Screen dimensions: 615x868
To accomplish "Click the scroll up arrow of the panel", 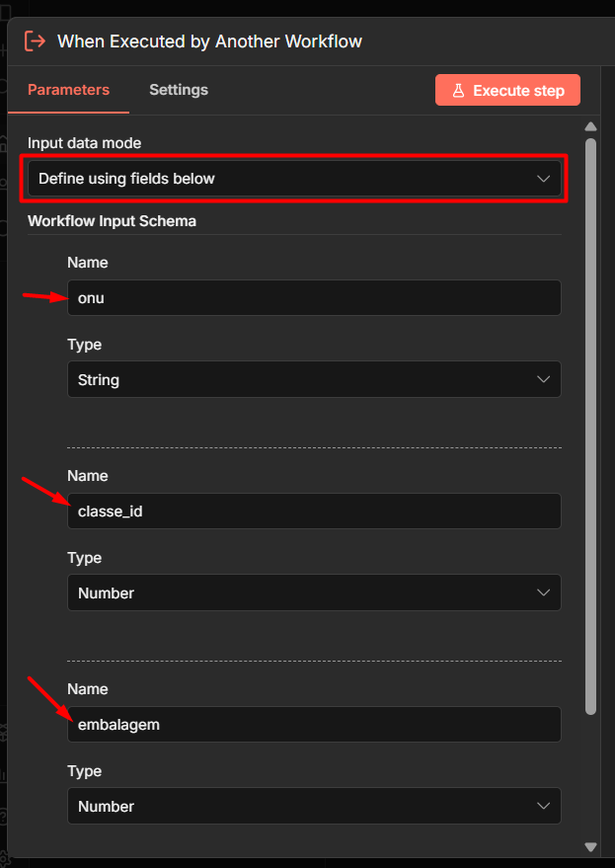I will point(591,126).
